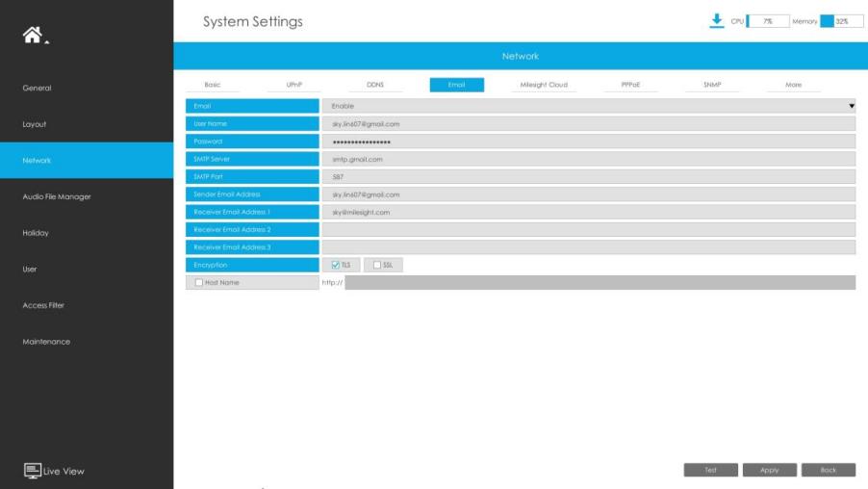This screenshot has height=489, width=868.
Task: Open the SNMP tab
Action: [712, 85]
